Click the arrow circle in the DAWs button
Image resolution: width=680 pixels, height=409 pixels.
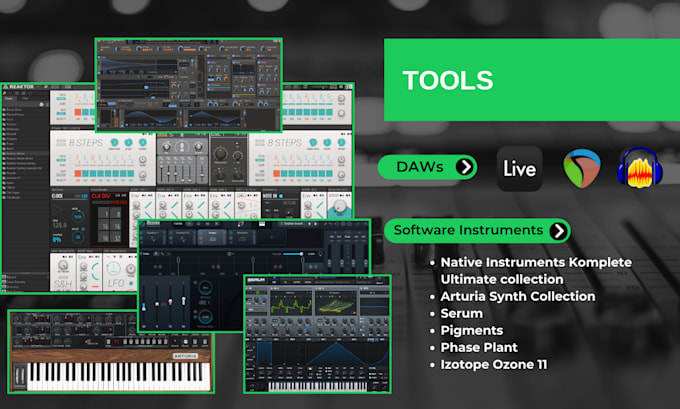pos(465,167)
